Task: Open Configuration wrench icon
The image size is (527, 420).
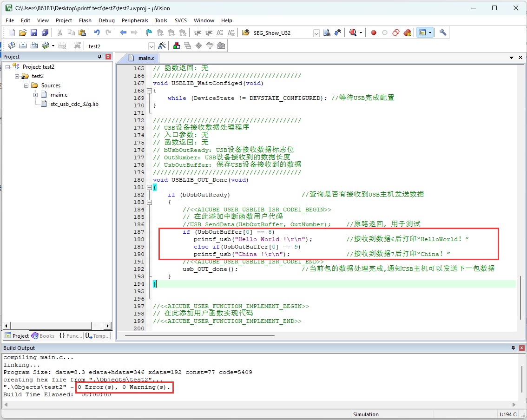Action: pyautogui.click(x=442, y=33)
